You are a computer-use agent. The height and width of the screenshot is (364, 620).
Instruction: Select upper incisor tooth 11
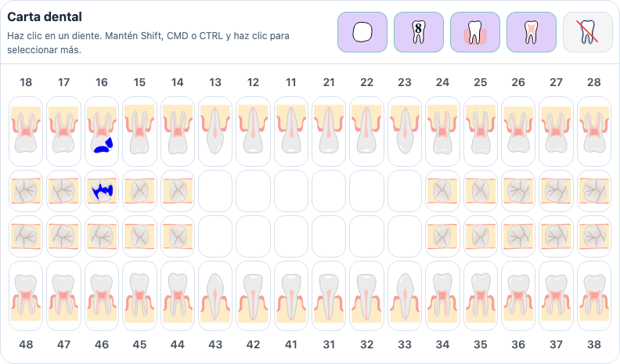pyautogui.click(x=291, y=132)
